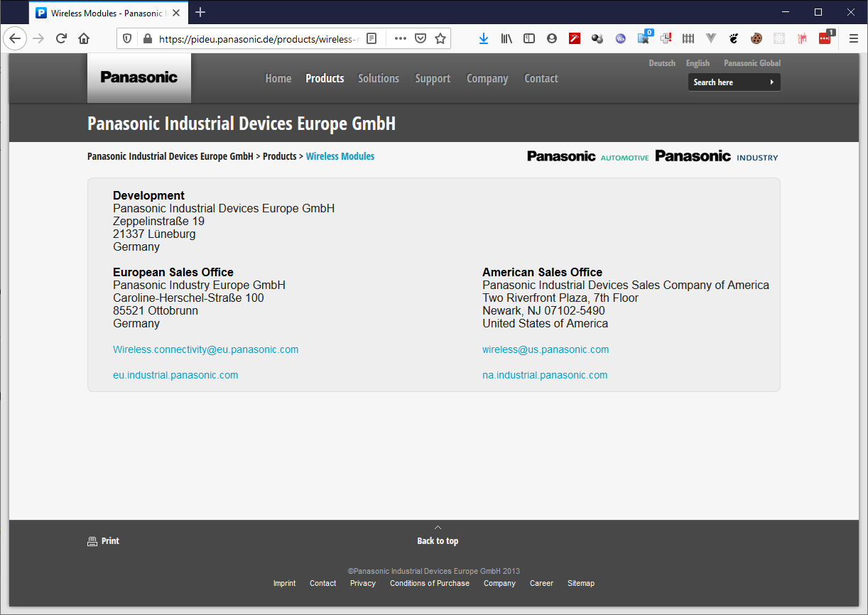868x615 pixels.
Task: Open a new browser tab
Action: click(x=200, y=12)
